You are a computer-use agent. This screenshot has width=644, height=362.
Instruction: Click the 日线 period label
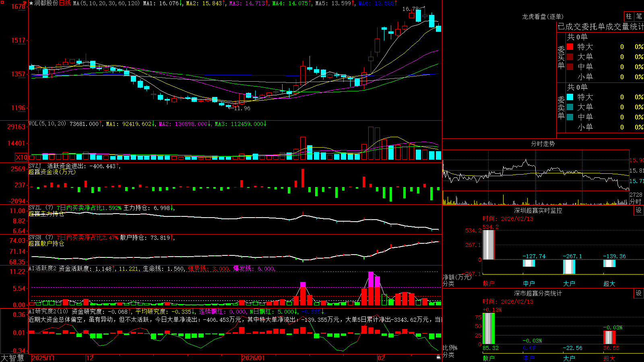click(x=65, y=3)
